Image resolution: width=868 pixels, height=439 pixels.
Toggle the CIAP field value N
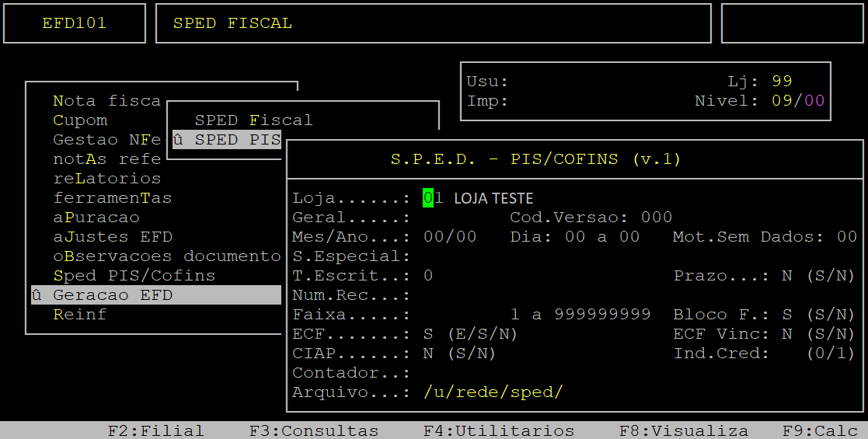coord(428,354)
